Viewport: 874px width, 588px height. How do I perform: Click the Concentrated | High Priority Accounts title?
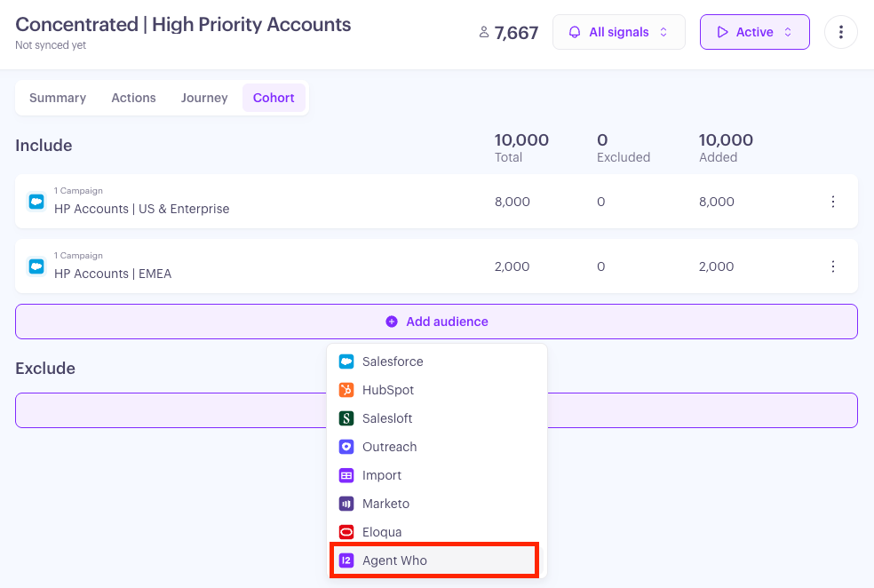click(183, 25)
